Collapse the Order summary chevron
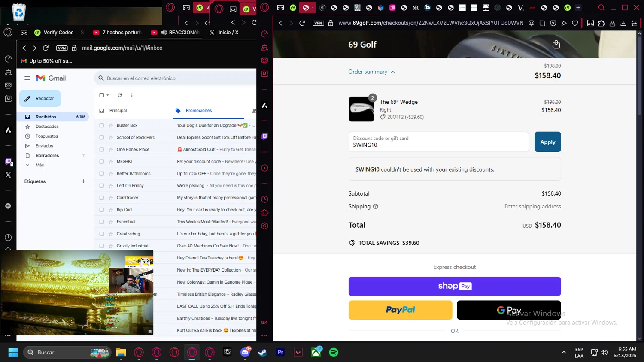Image resolution: width=644 pixels, height=362 pixels. click(393, 72)
